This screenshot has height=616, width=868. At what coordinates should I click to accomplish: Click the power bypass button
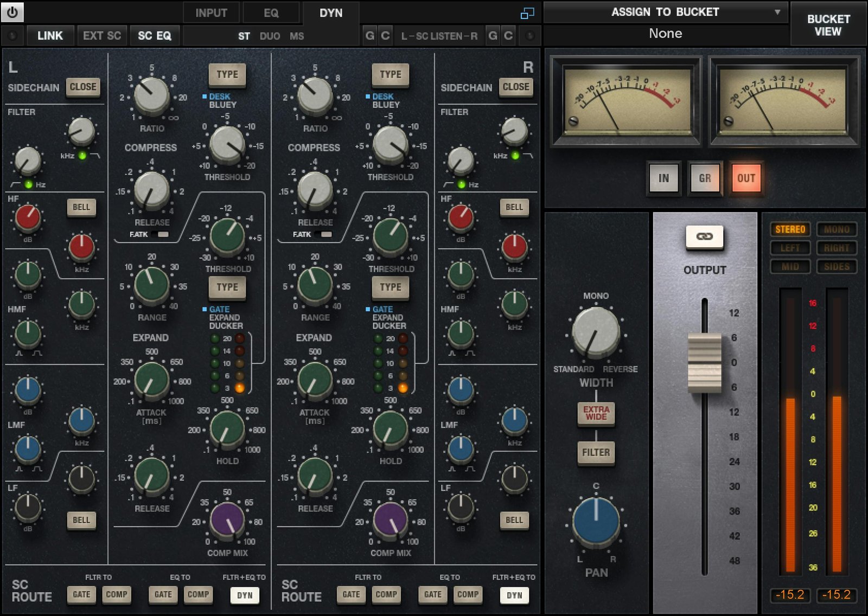pyautogui.click(x=12, y=12)
